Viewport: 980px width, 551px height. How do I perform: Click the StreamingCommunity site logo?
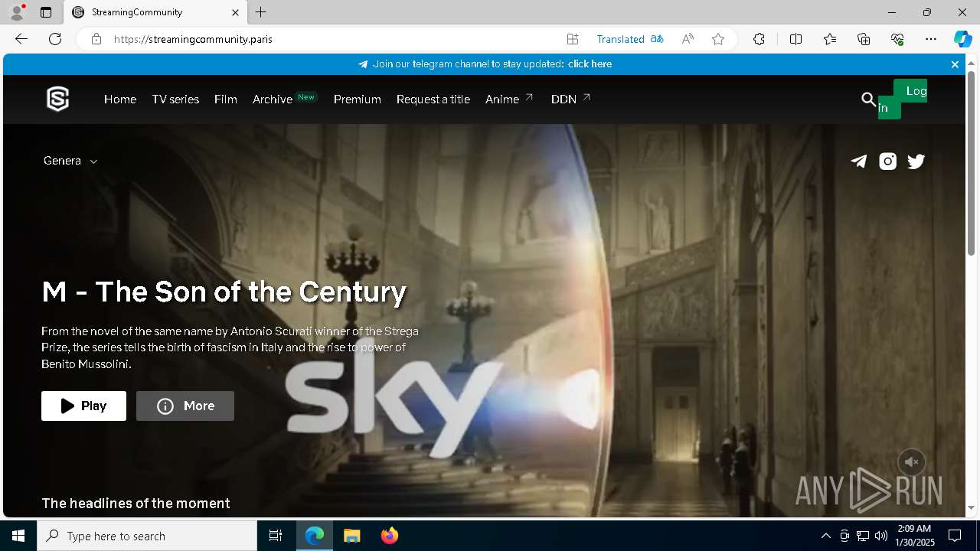58,99
